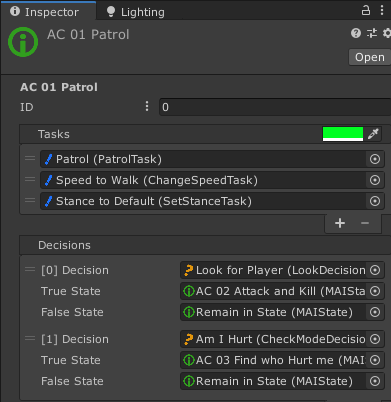Pick color with the Tasks eyedropper
The width and height of the screenshot is (391, 402).
373,134
